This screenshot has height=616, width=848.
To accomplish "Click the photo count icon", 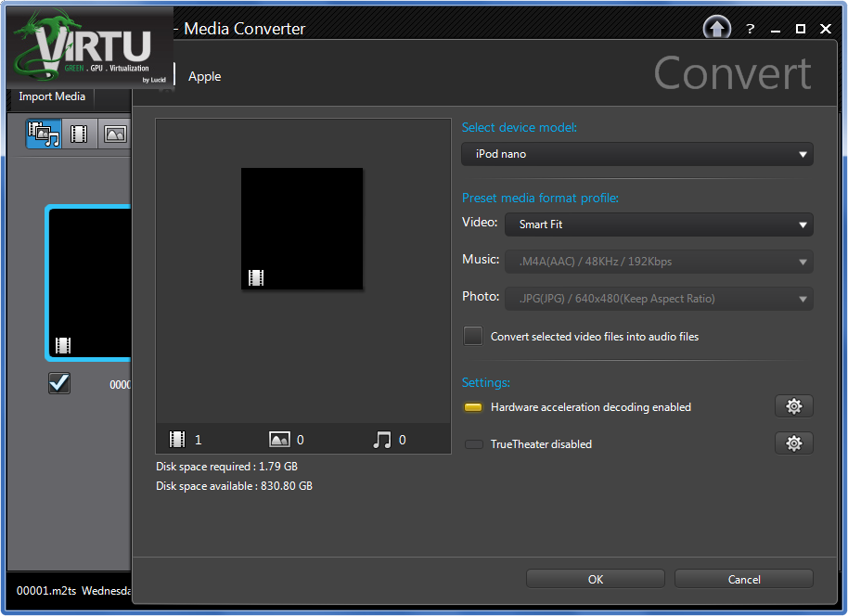I will [x=279, y=439].
